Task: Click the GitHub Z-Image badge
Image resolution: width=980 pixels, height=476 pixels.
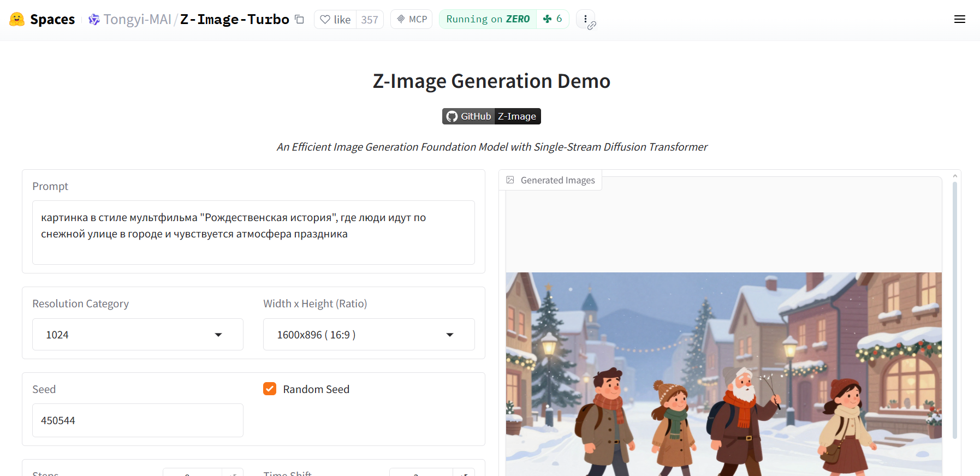Action: click(x=491, y=116)
